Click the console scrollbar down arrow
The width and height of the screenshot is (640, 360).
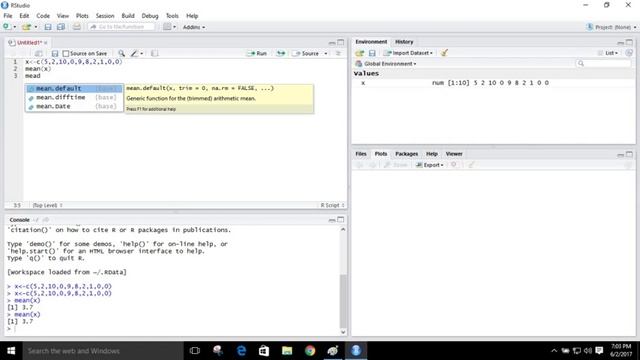343,332
